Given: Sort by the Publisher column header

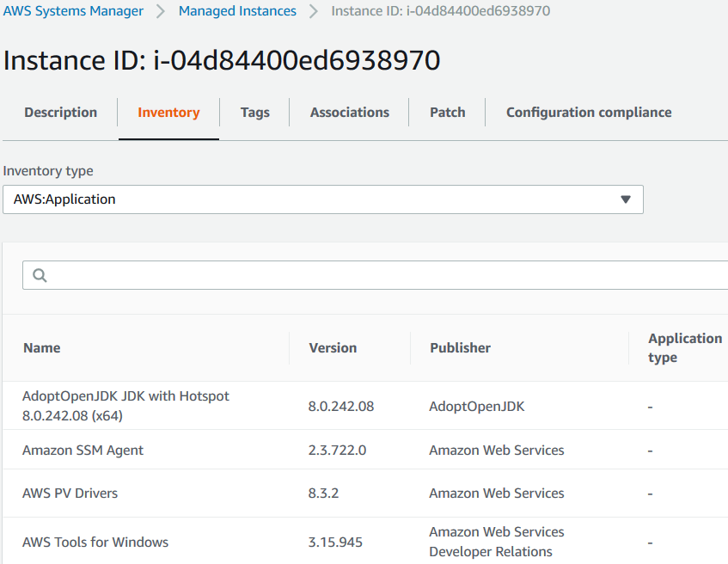Looking at the screenshot, I should point(460,348).
